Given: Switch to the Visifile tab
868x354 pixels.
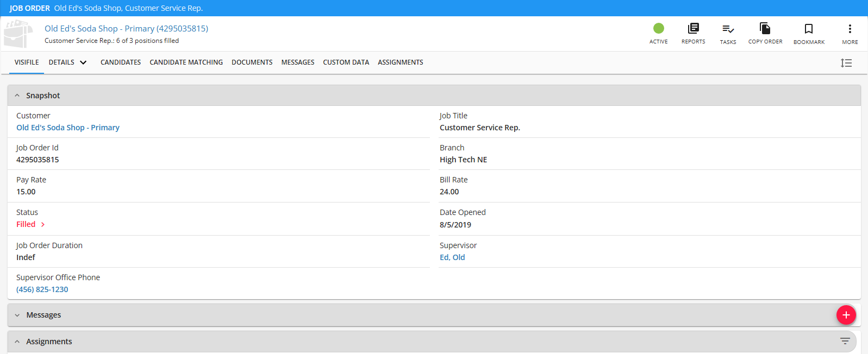Looking at the screenshot, I should pyautogui.click(x=27, y=62).
